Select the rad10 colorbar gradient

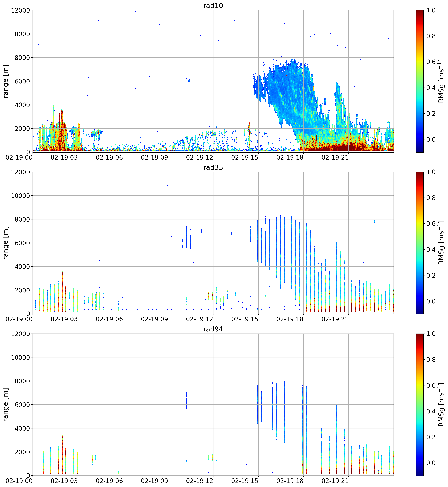(x=420, y=81)
